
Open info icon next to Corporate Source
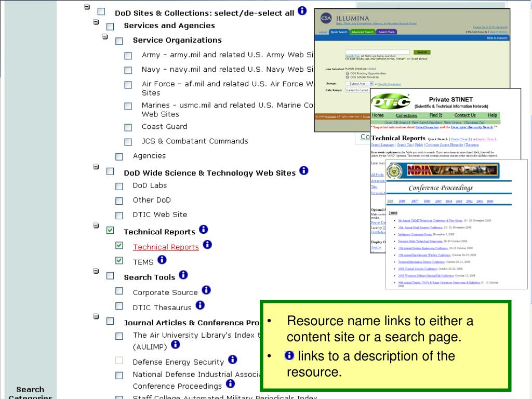coord(206,290)
